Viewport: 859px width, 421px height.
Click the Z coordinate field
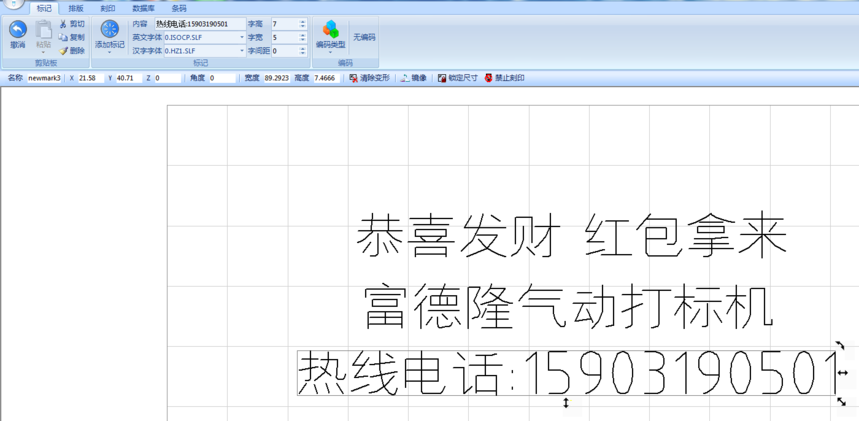tap(168, 78)
